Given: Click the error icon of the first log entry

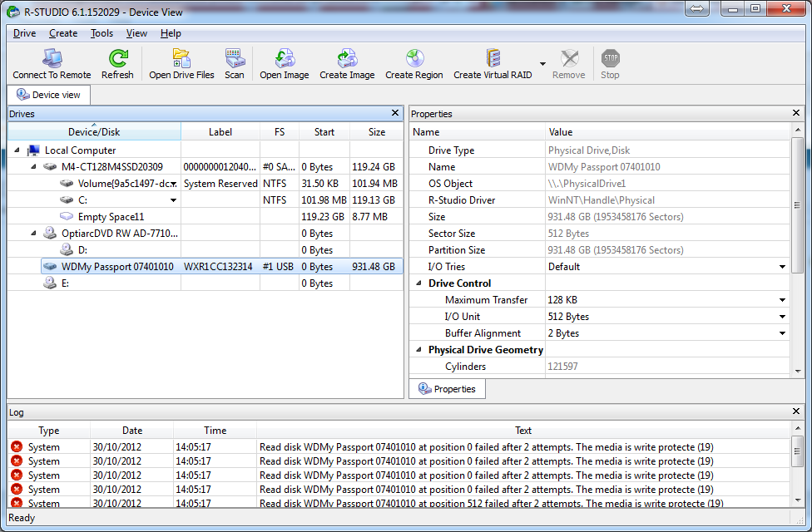Looking at the screenshot, I should [17, 446].
